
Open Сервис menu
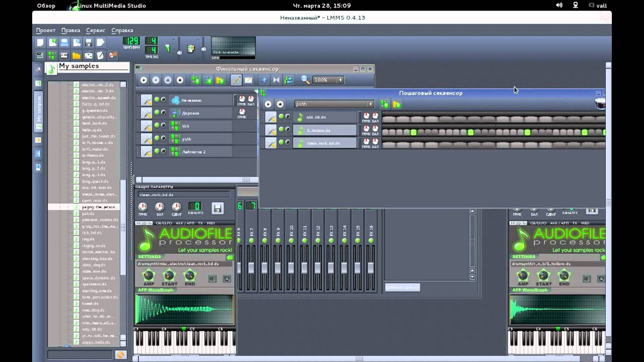(96, 30)
